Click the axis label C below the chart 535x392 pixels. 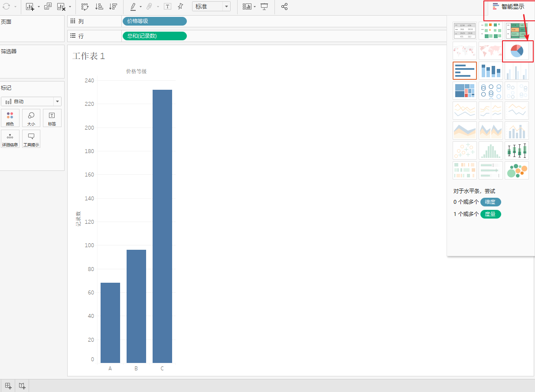pyautogui.click(x=162, y=369)
